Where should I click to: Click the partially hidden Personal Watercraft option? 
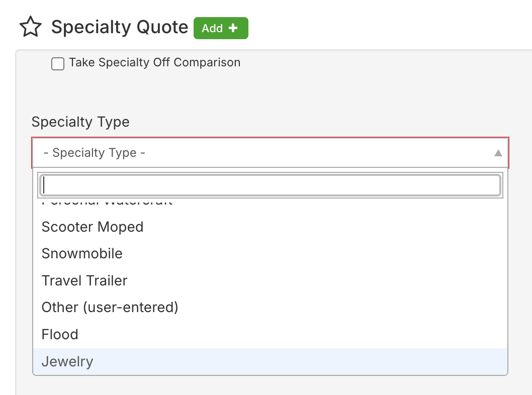point(107,203)
